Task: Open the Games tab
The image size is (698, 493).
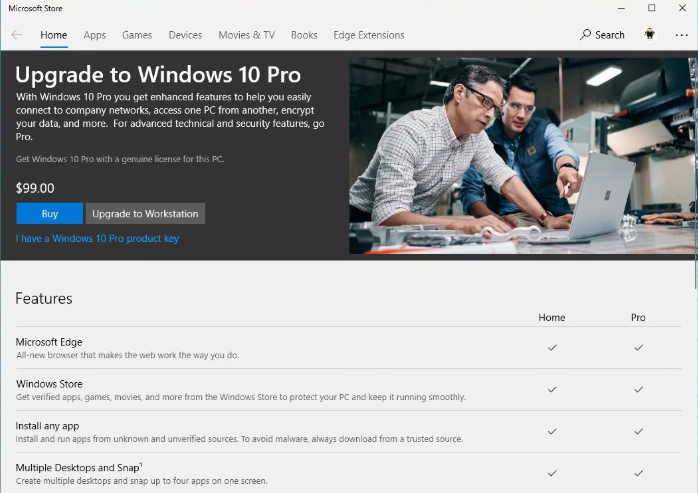Action: coord(137,35)
